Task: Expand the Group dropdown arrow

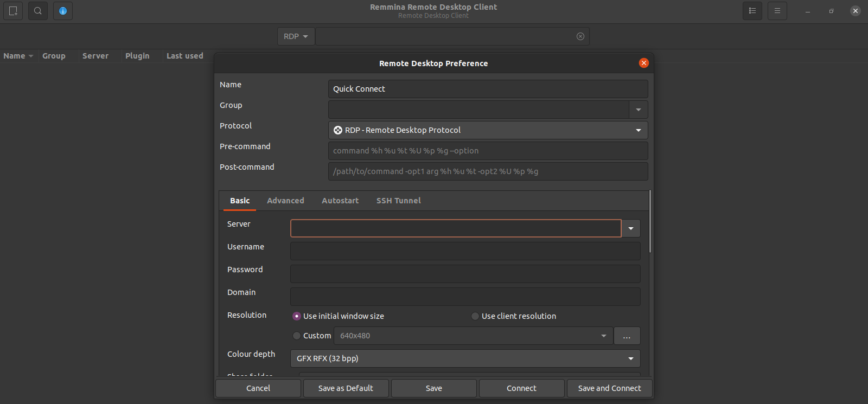Action: pos(639,110)
